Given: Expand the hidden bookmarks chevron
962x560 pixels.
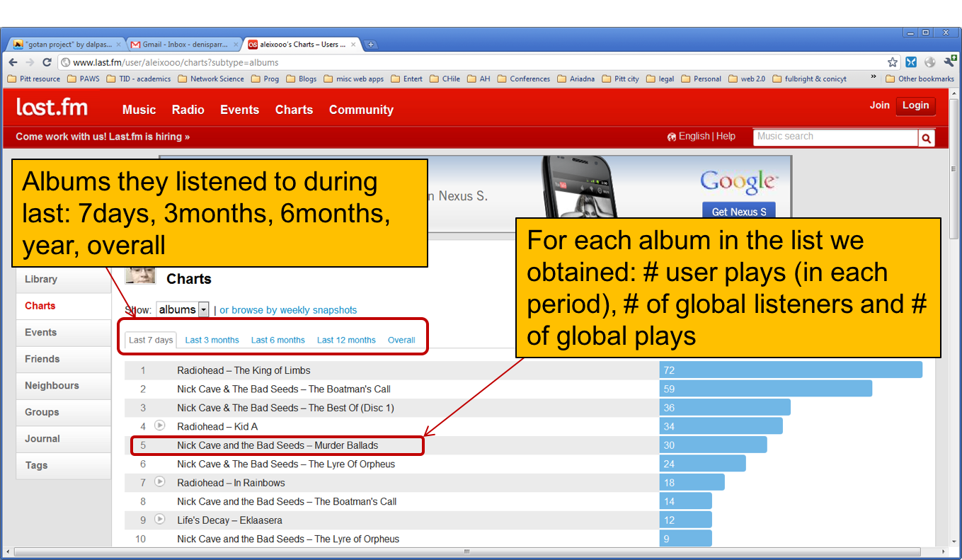Looking at the screenshot, I should [873, 78].
